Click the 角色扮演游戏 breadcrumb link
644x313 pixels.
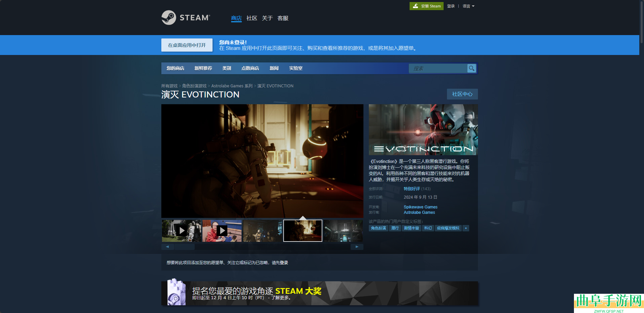[194, 86]
